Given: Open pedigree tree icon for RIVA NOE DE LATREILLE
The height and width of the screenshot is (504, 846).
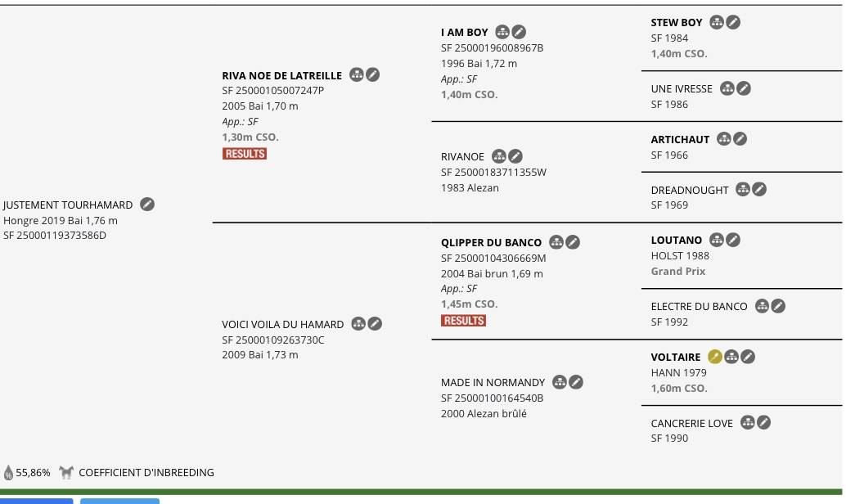Looking at the screenshot, I should pos(356,74).
